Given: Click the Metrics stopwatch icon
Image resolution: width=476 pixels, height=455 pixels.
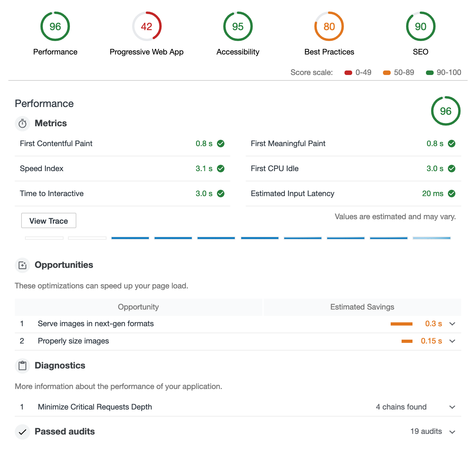Looking at the screenshot, I should 22,123.
